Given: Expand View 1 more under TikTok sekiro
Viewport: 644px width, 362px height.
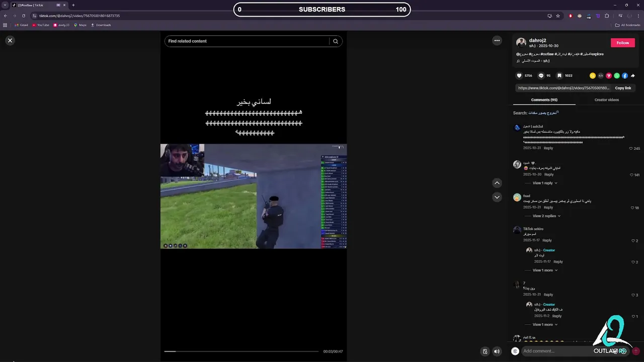Looking at the screenshot, I should pyautogui.click(x=546, y=270).
